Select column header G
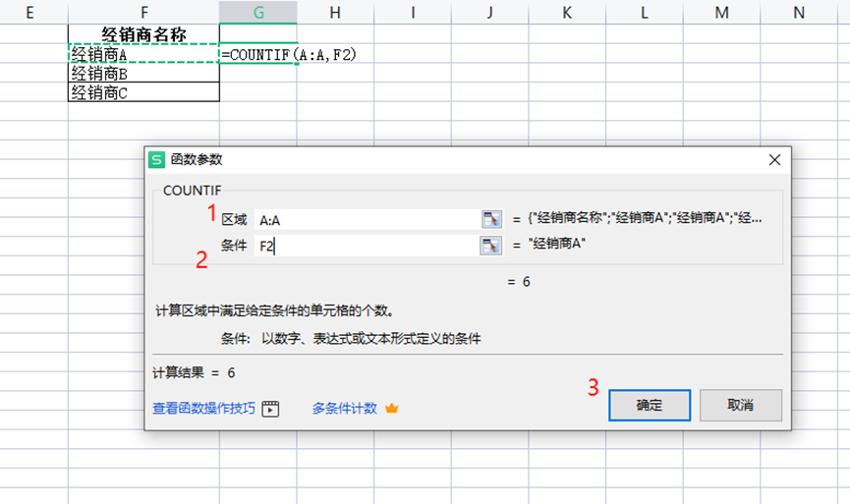Viewport: 850px width, 504px height. pos(258,12)
